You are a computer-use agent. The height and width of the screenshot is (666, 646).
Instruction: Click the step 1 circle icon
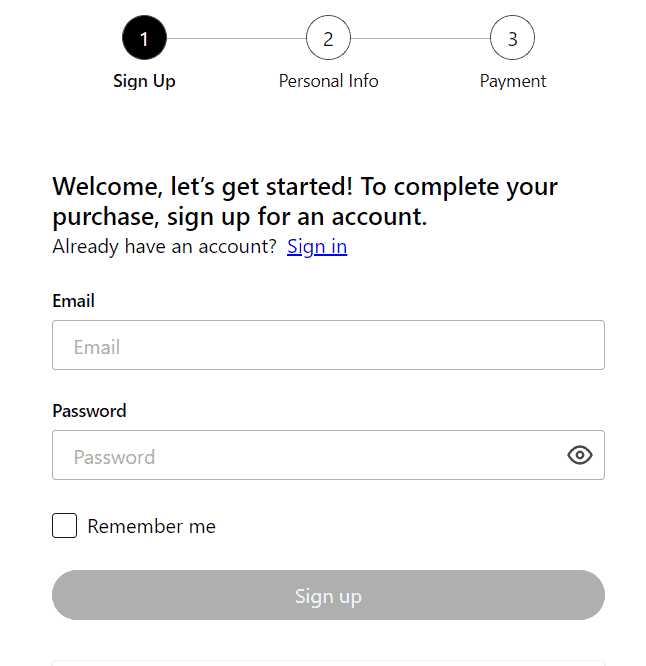pyautogui.click(x=144, y=38)
